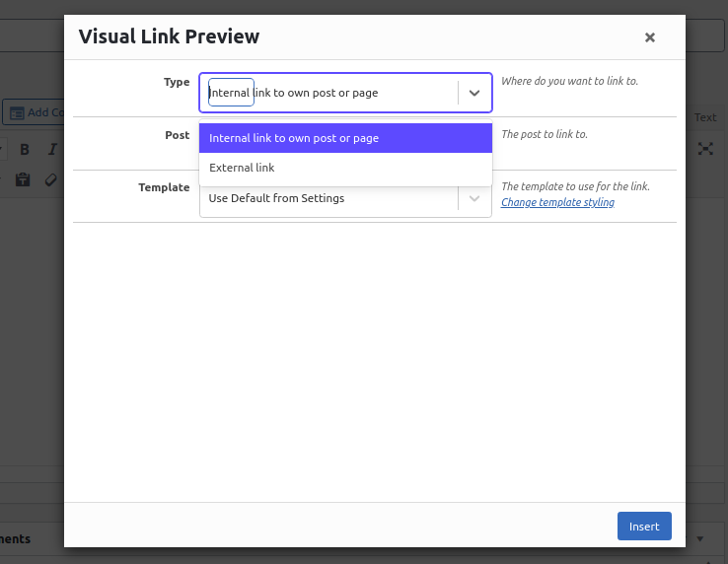Open the Template dropdown arrow

[x=474, y=198]
